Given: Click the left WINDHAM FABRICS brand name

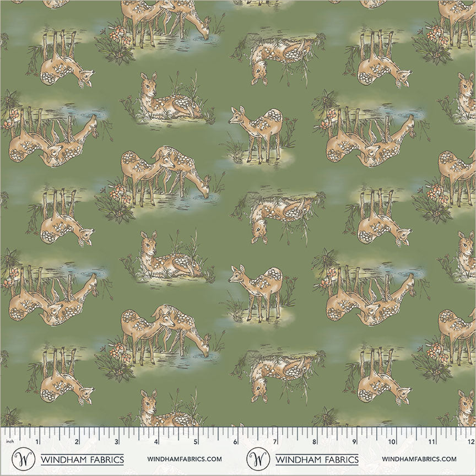Looking at the screenshot, I should coord(83,459).
